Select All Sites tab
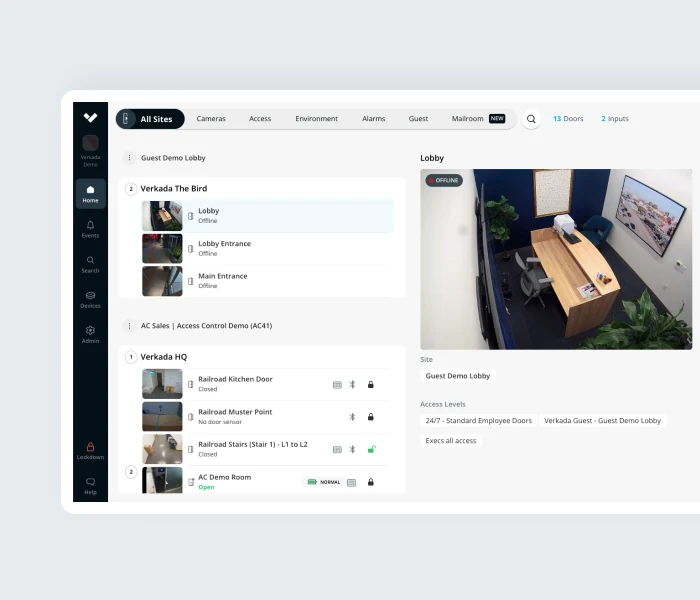 (150, 119)
